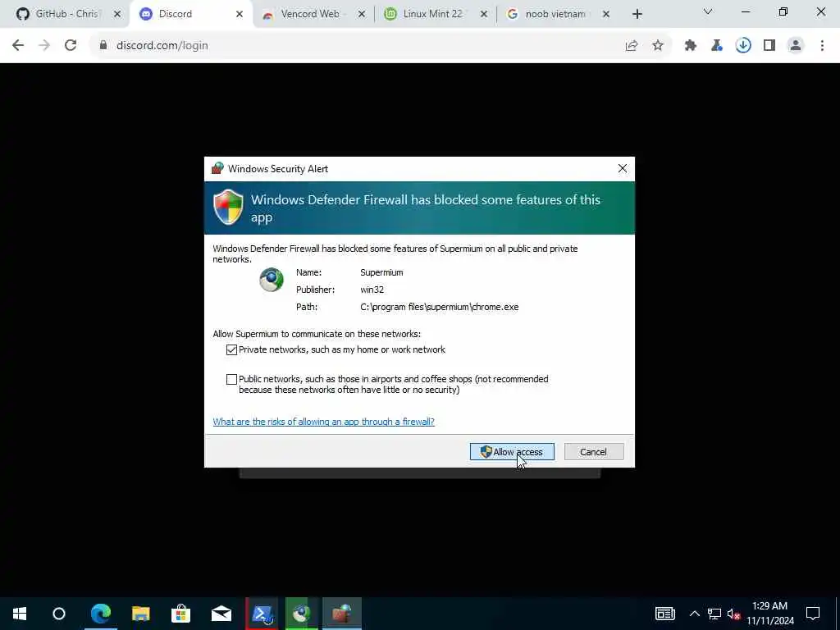Open the profile avatar menu
This screenshot has height=630, width=840.
pyautogui.click(x=796, y=46)
